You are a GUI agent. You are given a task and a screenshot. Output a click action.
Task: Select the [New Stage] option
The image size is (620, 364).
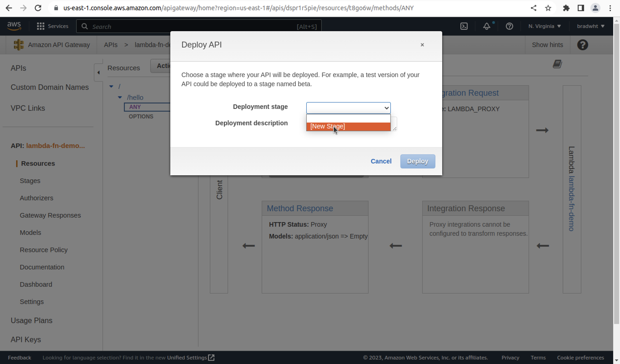point(348,126)
